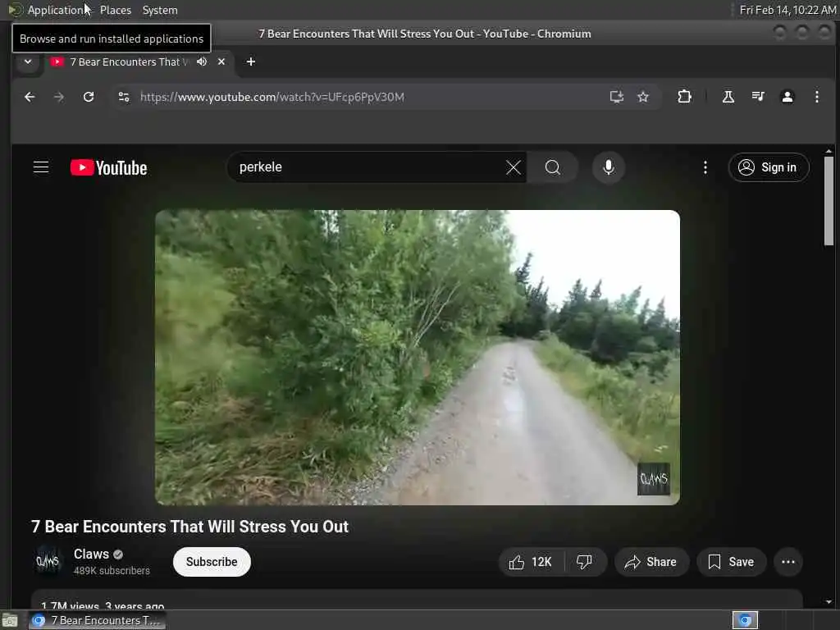Viewport: 840px width, 630px height.
Task: Open more actions ellipsis under video
Action: [787, 561]
